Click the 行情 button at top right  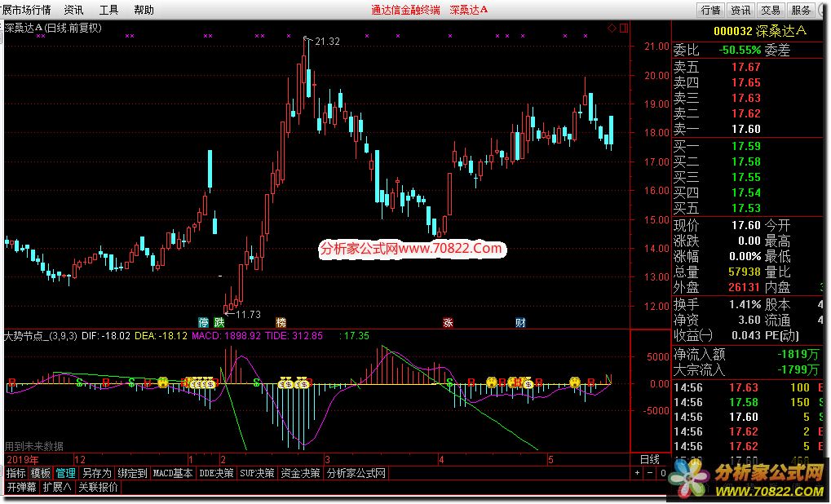click(710, 10)
